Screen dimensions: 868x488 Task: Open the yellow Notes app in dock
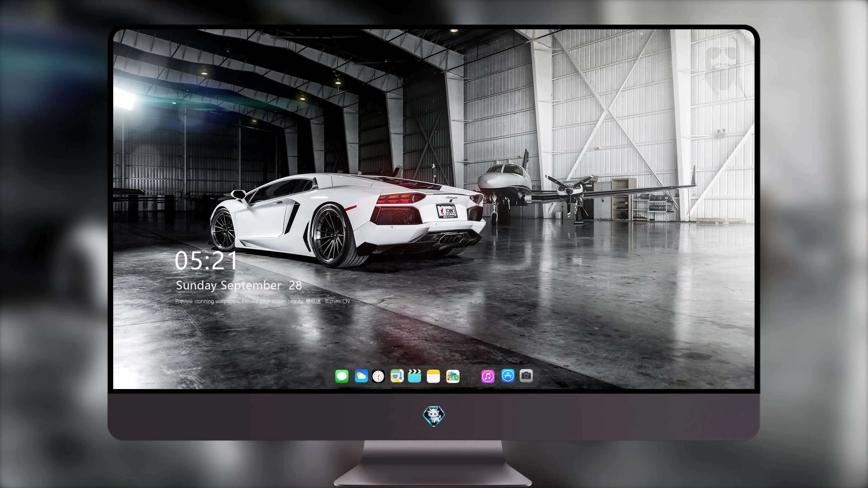(433, 376)
